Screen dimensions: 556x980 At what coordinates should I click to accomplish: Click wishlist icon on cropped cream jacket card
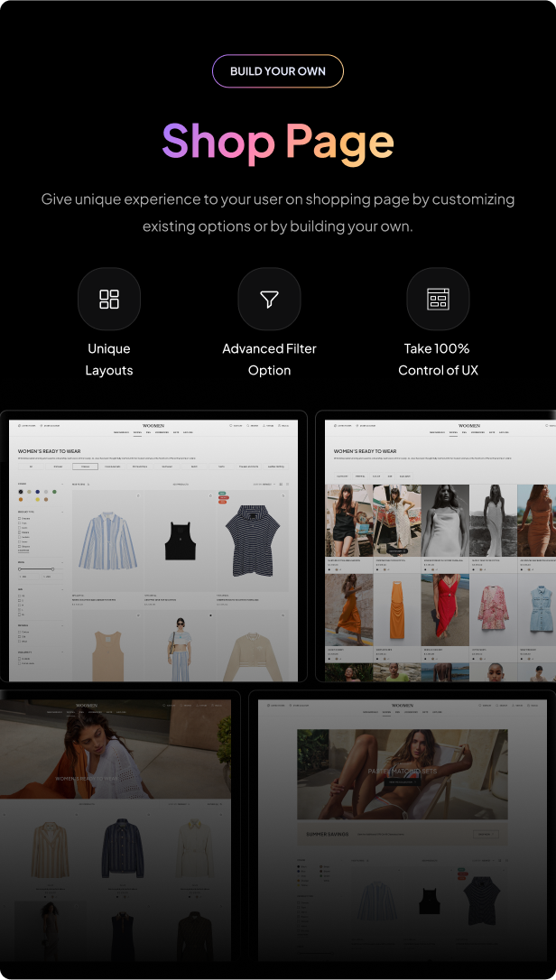(283, 615)
